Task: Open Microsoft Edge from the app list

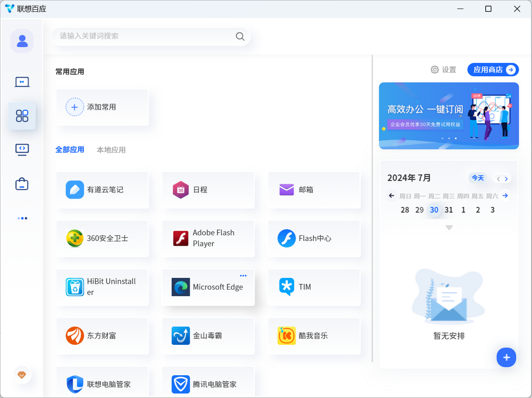Action: [207, 287]
